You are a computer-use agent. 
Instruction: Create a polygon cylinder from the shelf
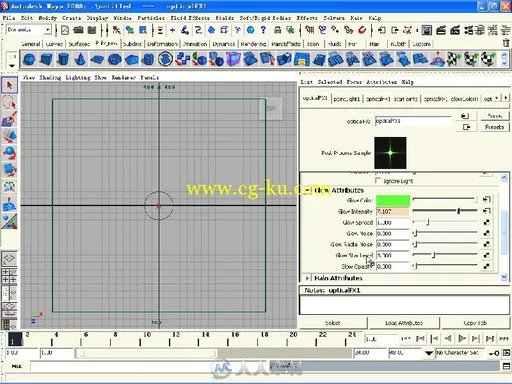coord(63,60)
